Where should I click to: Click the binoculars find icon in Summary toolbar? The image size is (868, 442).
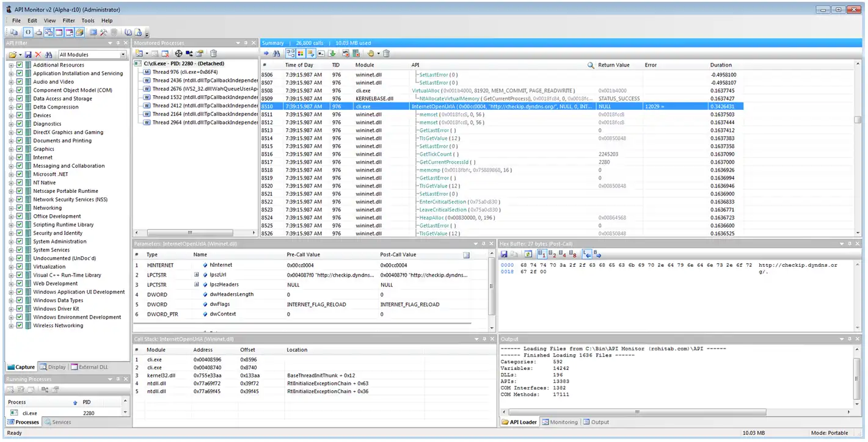(x=276, y=54)
